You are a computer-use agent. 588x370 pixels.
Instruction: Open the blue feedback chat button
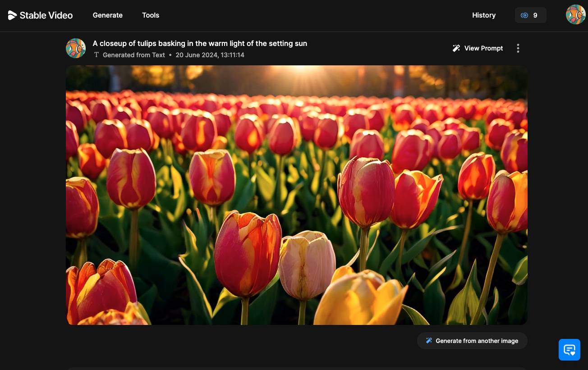pyautogui.click(x=570, y=350)
